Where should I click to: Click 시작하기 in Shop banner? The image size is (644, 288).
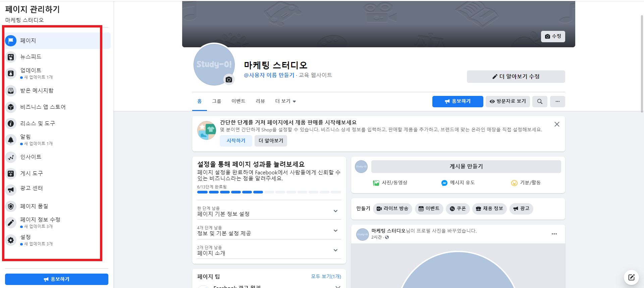(236, 141)
